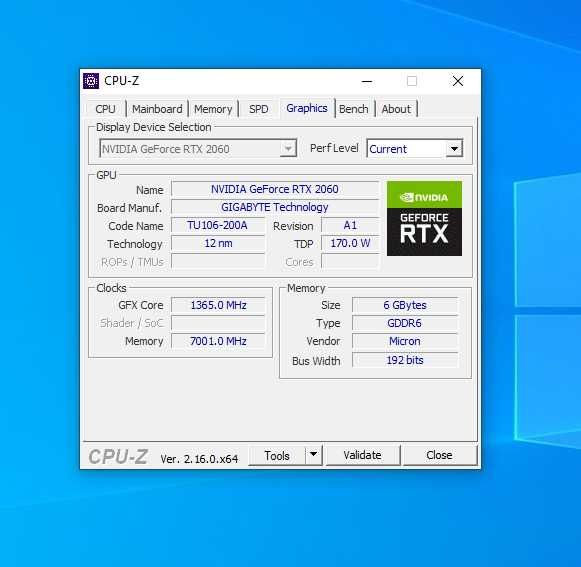
Task: Select the Graphics tab
Action: (307, 108)
